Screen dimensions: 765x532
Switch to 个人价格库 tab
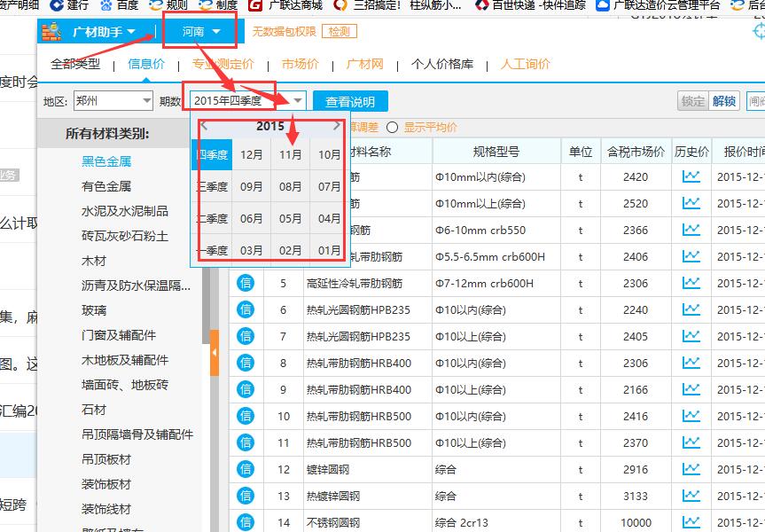[442, 64]
